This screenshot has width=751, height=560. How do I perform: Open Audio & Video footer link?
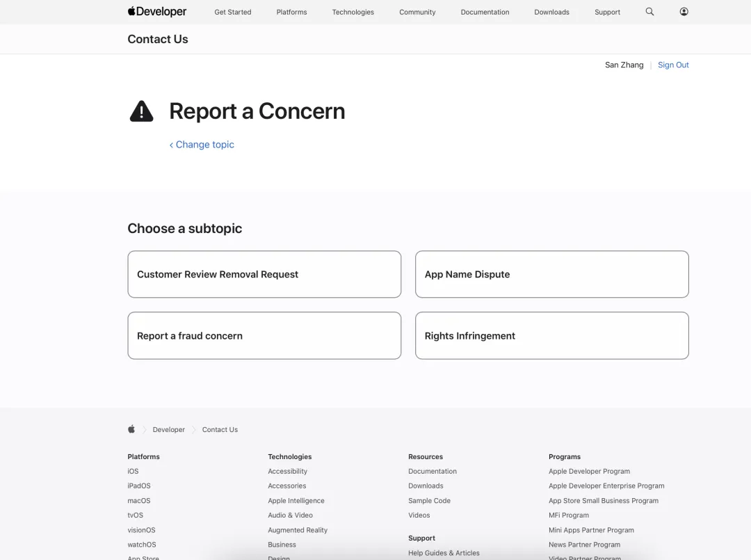(x=290, y=515)
